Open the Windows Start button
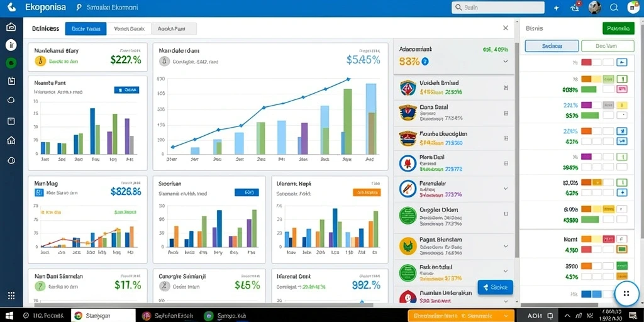Image resolution: width=644 pixels, height=322 pixels. tap(9, 316)
